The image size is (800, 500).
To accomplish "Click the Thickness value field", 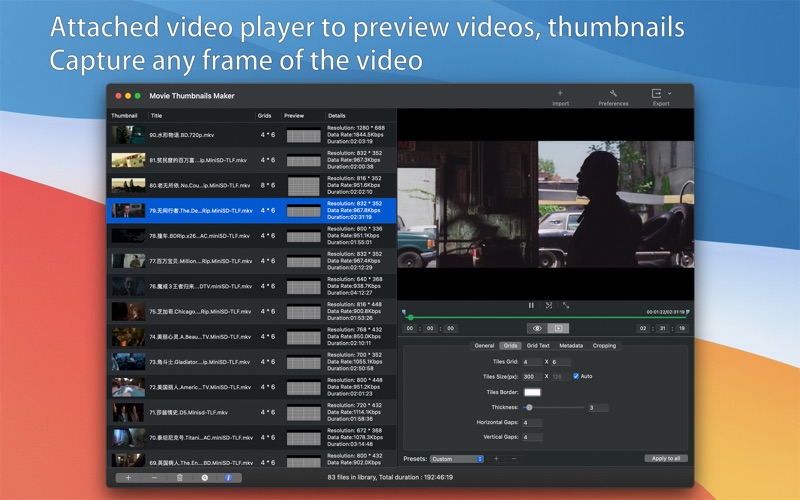I will click(598, 408).
